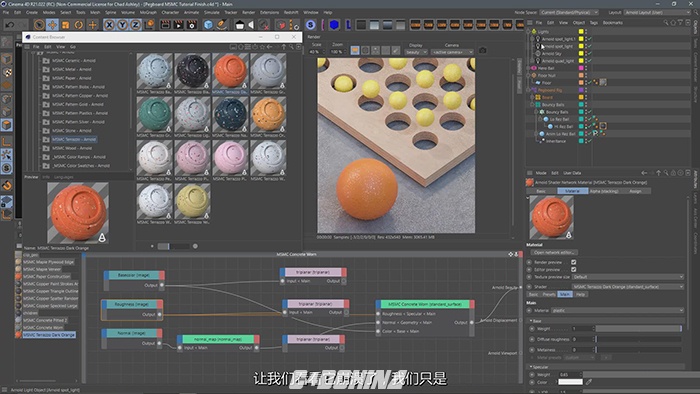Uncheck the Editor preview checkbox
This screenshot has height=394, width=700.
click(x=574, y=270)
